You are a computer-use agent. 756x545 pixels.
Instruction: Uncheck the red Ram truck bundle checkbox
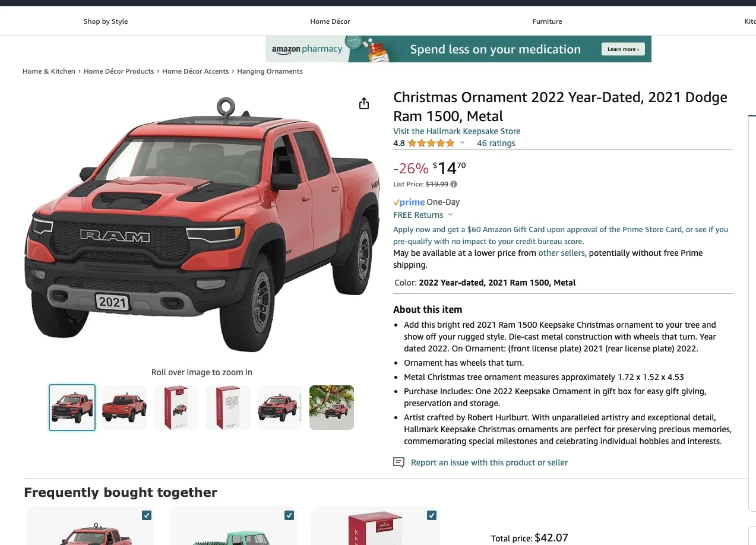point(147,515)
